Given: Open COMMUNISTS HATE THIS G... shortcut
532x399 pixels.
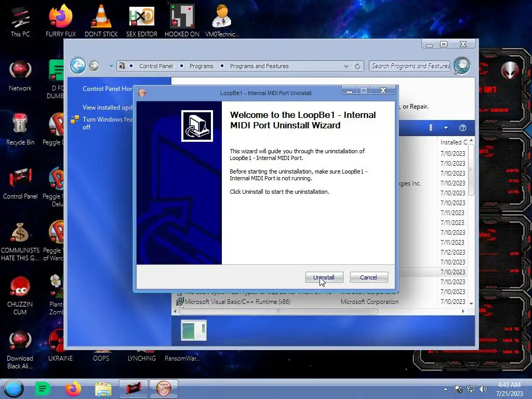Looking at the screenshot, I should (x=20, y=242).
